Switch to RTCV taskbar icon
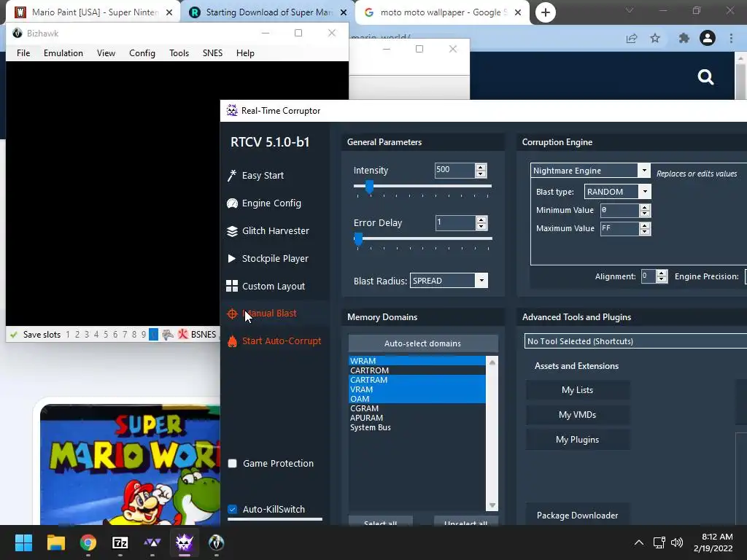Image resolution: width=747 pixels, height=560 pixels. coord(185,542)
